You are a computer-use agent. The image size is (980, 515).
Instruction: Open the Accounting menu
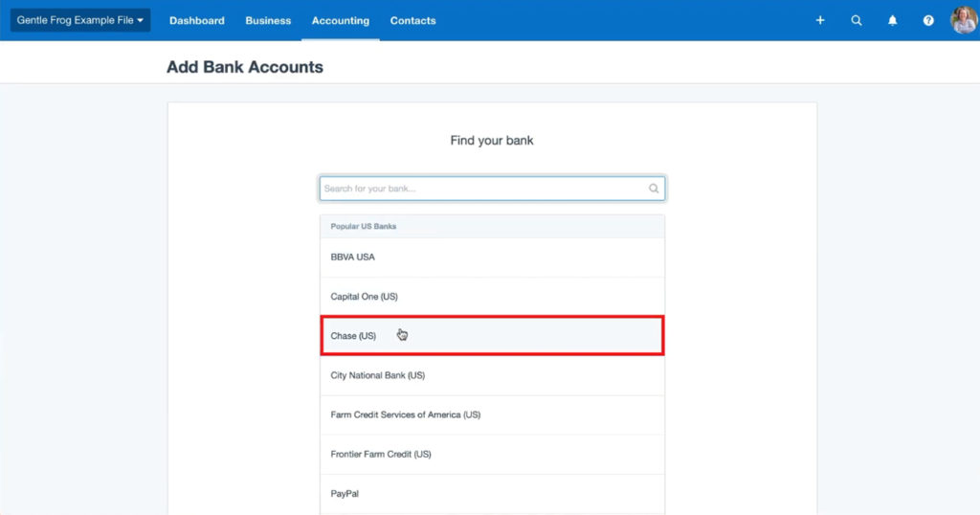click(341, 21)
